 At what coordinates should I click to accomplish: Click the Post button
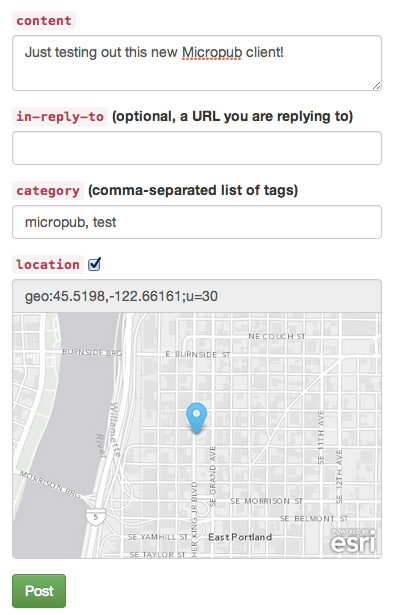39,591
